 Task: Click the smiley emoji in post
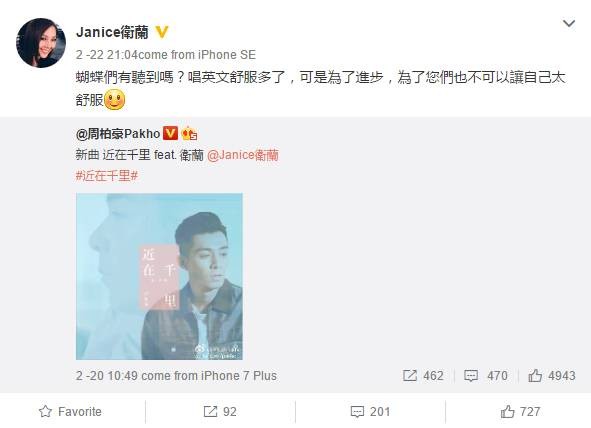click(x=114, y=99)
